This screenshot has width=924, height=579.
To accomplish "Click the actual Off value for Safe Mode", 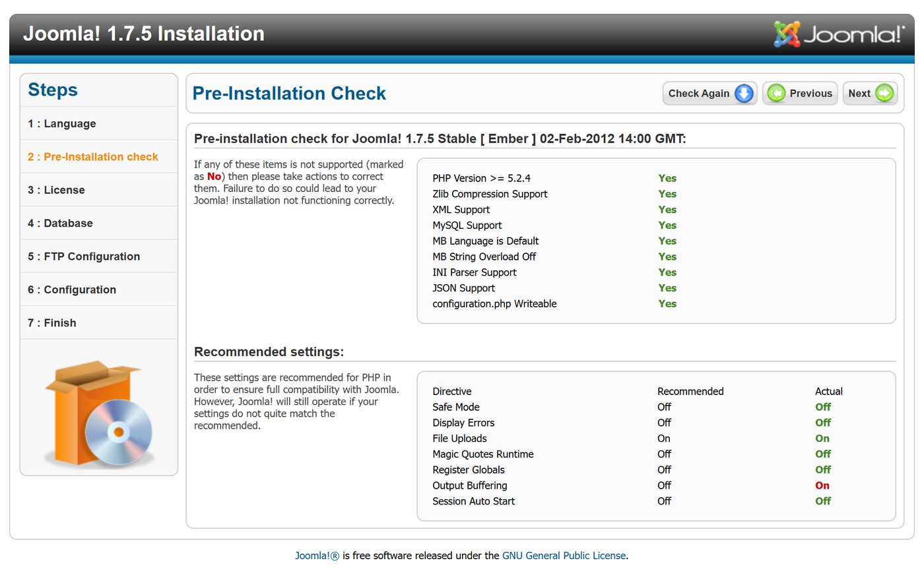I will click(x=823, y=408).
